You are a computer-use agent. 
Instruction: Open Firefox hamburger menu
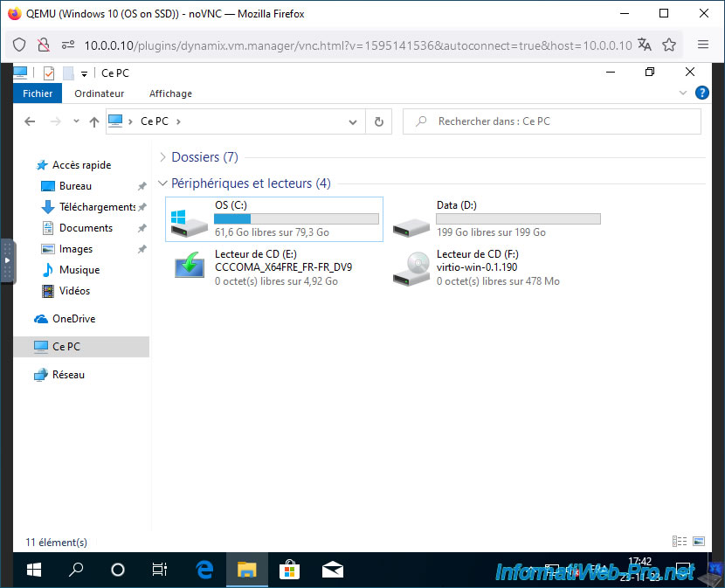[x=703, y=45]
